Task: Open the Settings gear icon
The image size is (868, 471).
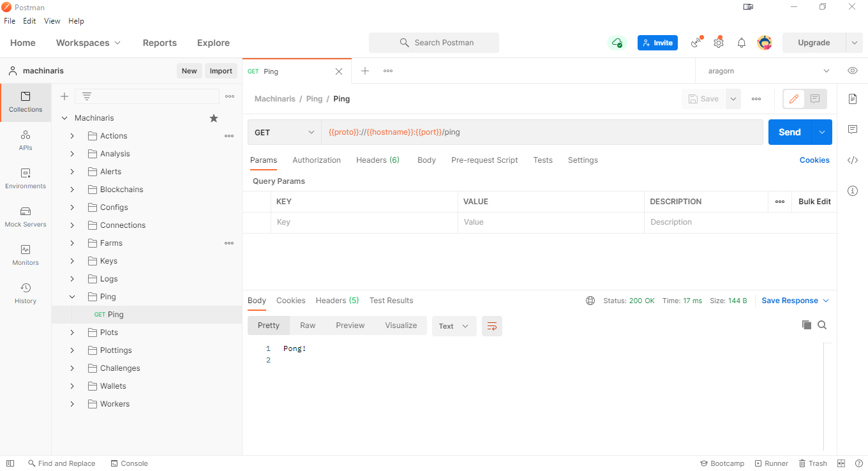Action: pos(719,43)
